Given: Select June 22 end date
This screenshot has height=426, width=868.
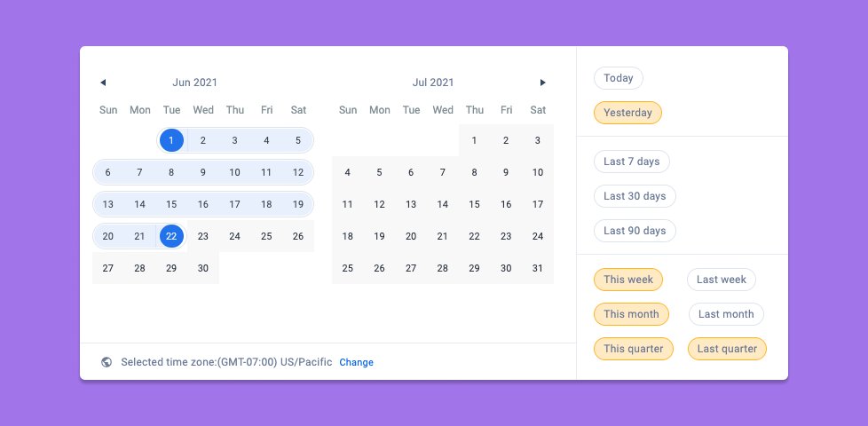Looking at the screenshot, I should tap(171, 236).
